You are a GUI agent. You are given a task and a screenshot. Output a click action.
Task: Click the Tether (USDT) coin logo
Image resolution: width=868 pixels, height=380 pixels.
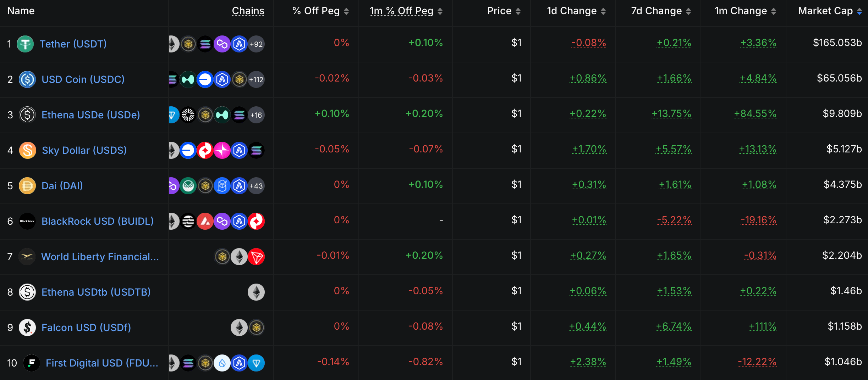pyautogui.click(x=25, y=44)
